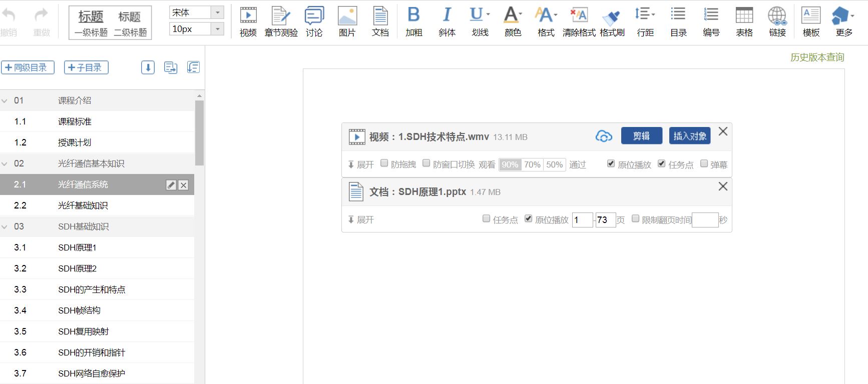Image resolution: width=868 pixels, height=384 pixels.
Task: Add a sub-directory (子目录)
Action: point(86,67)
